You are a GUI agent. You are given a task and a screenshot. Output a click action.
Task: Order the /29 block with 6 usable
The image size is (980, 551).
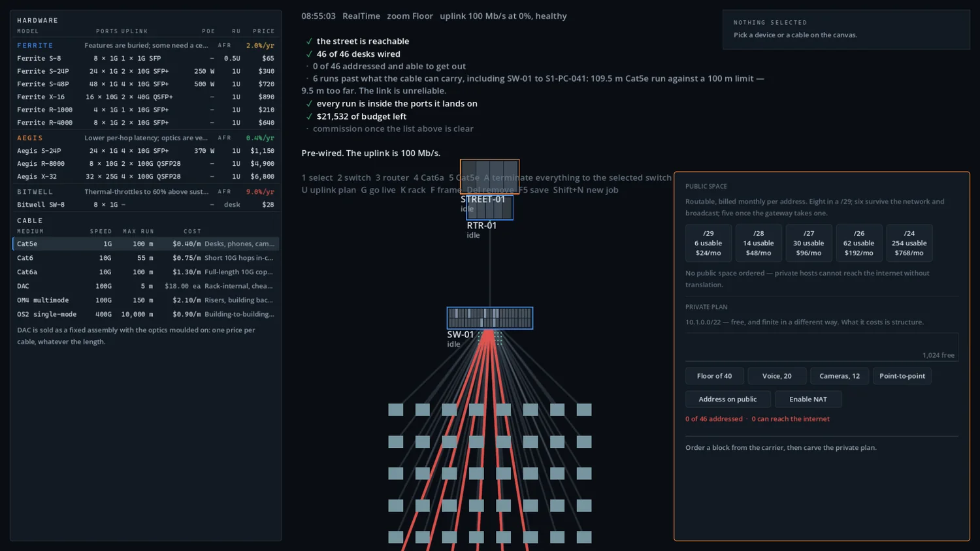click(708, 243)
